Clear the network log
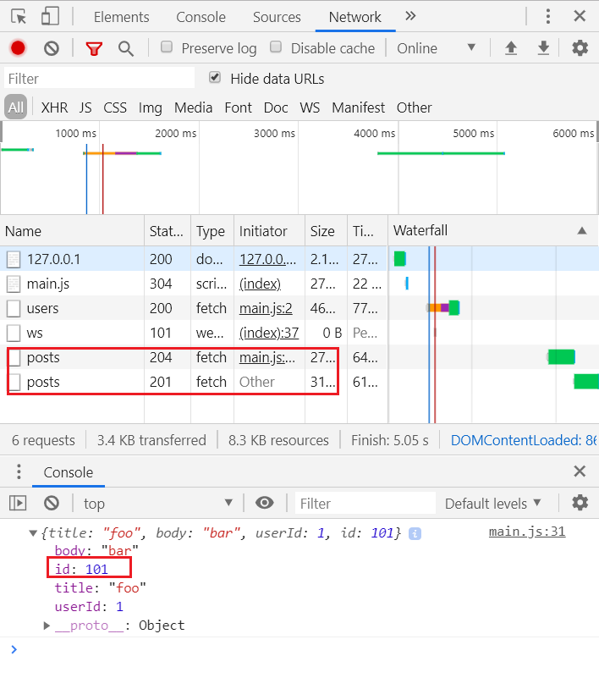Image resolution: width=599 pixels, height=700 pixels. (52, 48)
